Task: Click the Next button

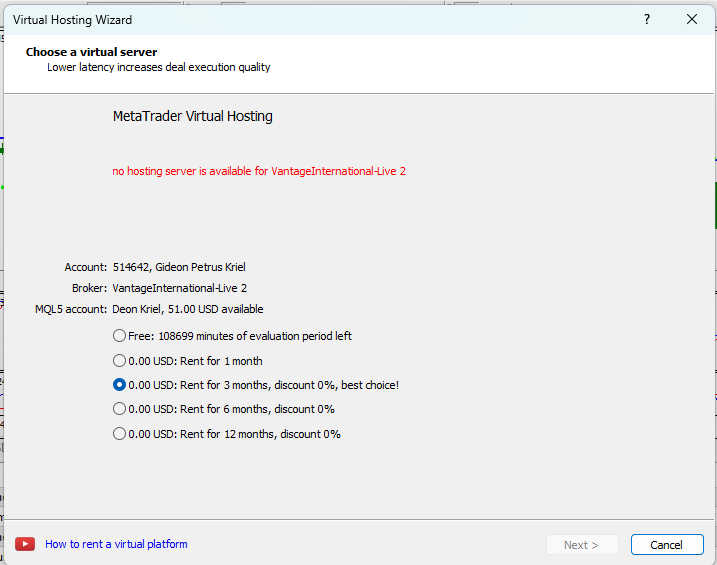Action: [x=582, y=545]
